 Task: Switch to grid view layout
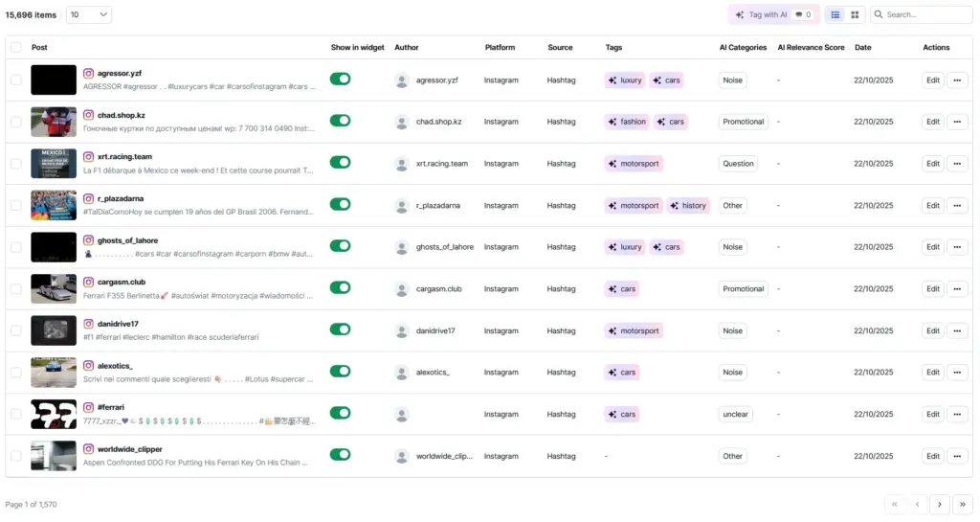pyautogui.click(x=855, y=15)
